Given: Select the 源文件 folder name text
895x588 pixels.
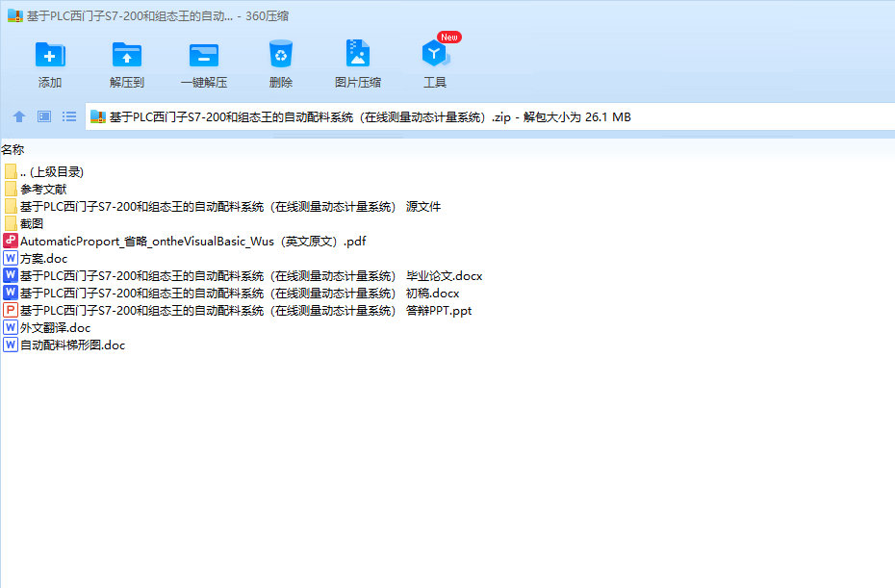Looking at the screenshot, I should (x=231, y=207).
